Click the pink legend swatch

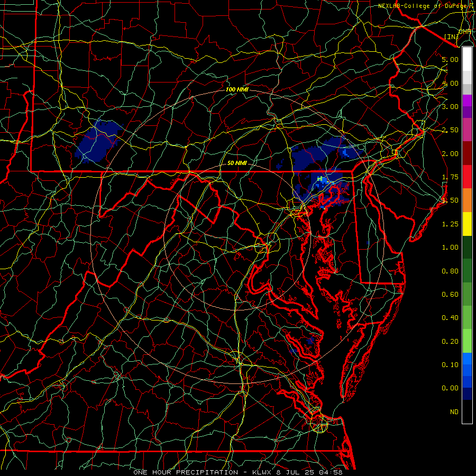[467, 130]
